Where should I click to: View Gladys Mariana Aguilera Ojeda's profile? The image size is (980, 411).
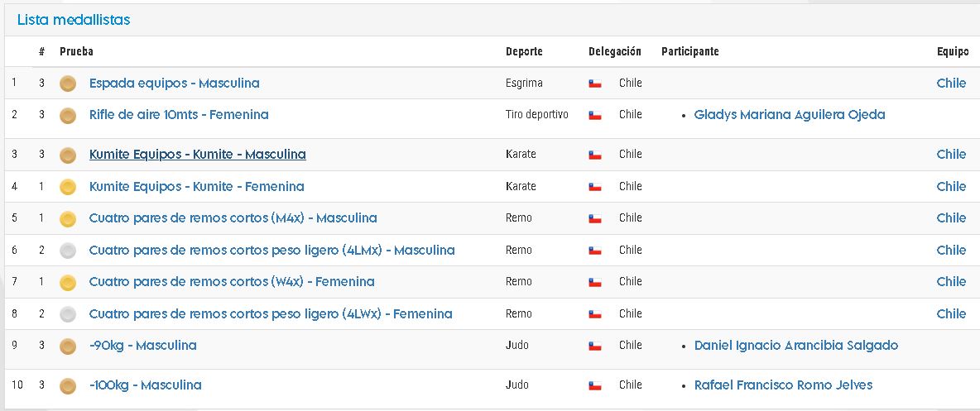coord(790,115)
